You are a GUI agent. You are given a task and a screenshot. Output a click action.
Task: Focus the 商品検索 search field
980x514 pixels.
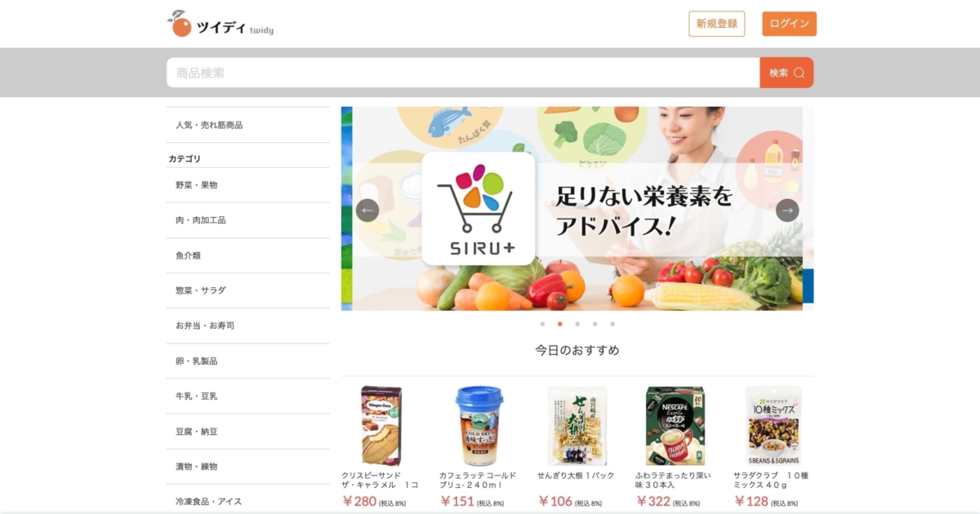click(463, 73)
